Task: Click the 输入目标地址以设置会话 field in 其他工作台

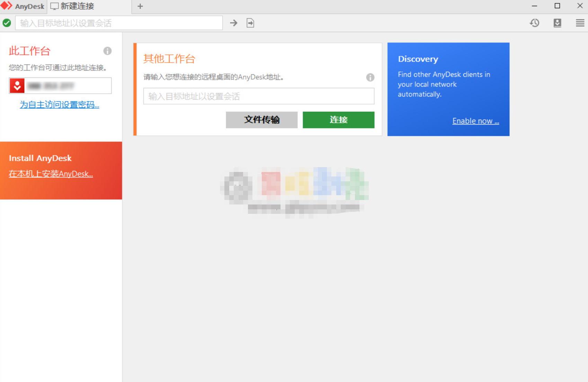Action: coord(259,96)
